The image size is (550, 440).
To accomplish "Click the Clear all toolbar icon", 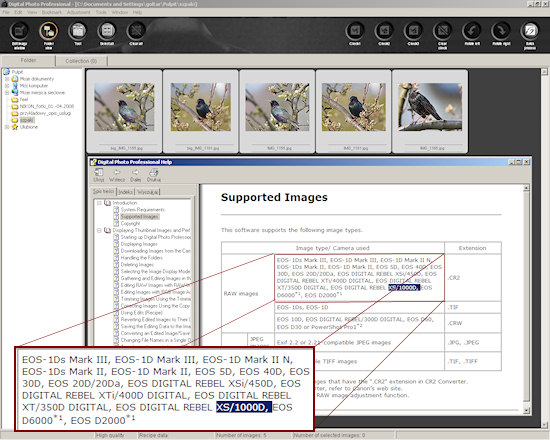I will point(136,32).
